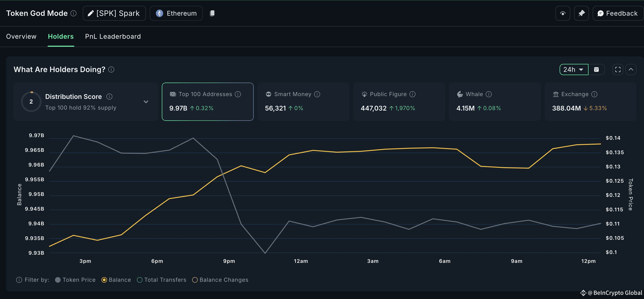Image resolution: width=644 pixels, height=299 pixels.
Task: Open the calendar date picker
Action: click(x=597, y=70)
